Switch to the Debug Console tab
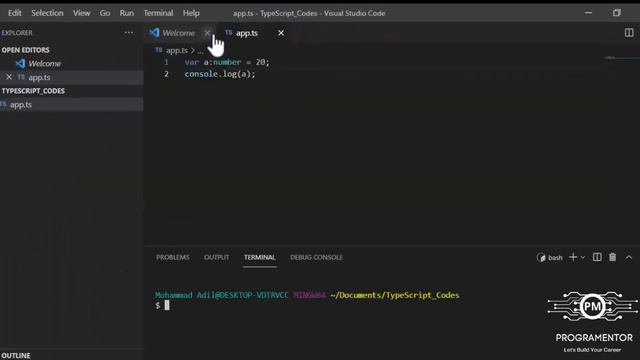The height and width of the screenshot is (360, 640). [316, 257]
